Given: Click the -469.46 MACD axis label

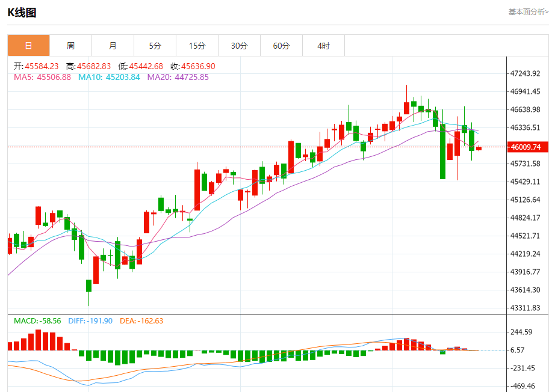Looking at the screenshot, I should pyautogui.click(x=522, y=386).
